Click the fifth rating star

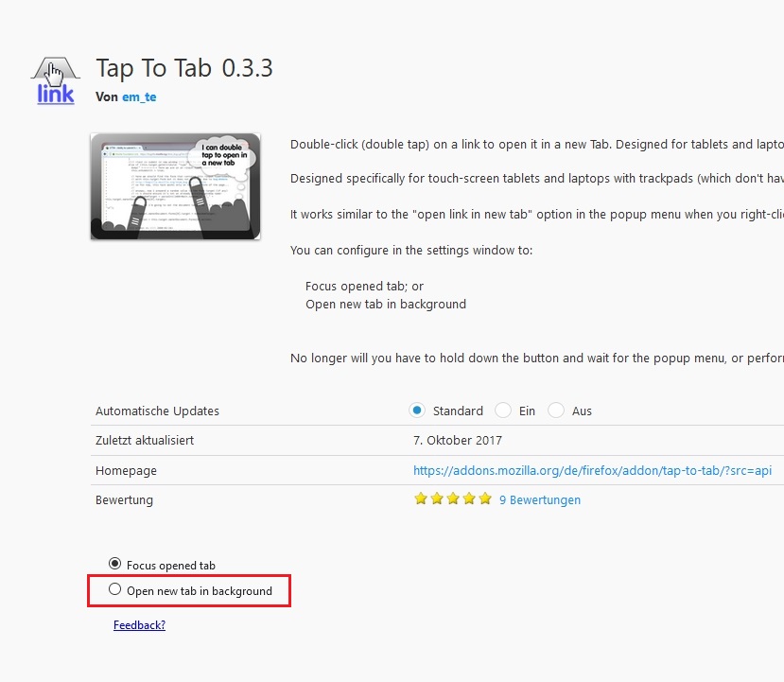(485, 498)
